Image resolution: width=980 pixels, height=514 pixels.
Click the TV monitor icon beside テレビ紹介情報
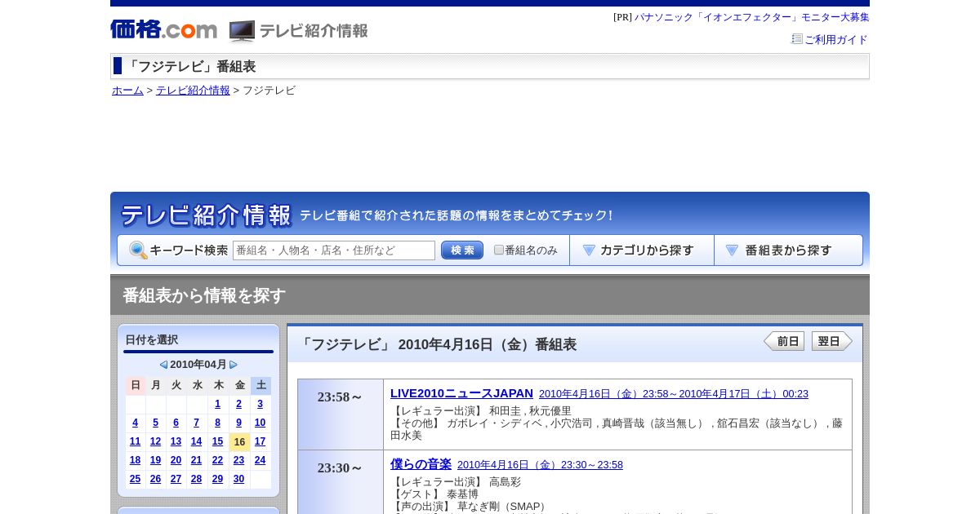(x=242, y=31)
